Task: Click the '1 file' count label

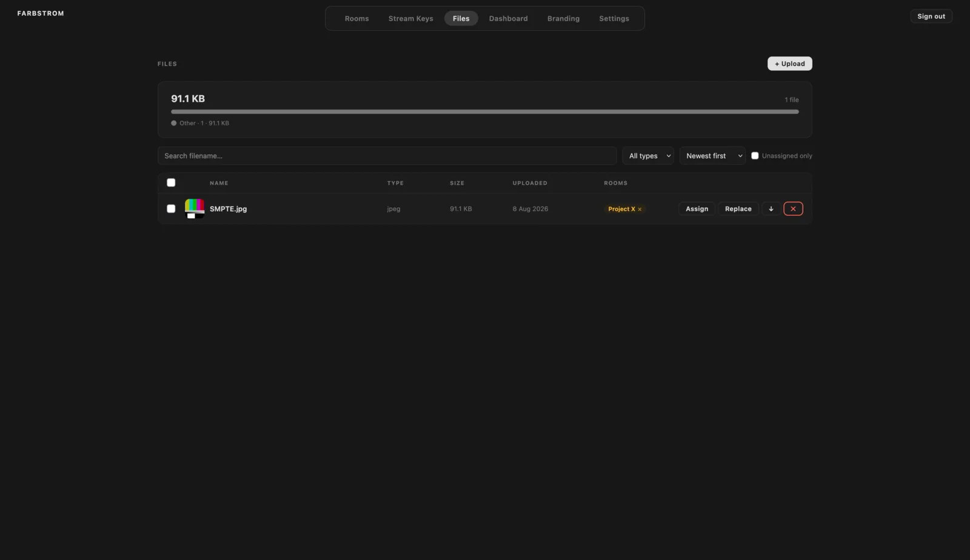Action: tap(791, 99)
